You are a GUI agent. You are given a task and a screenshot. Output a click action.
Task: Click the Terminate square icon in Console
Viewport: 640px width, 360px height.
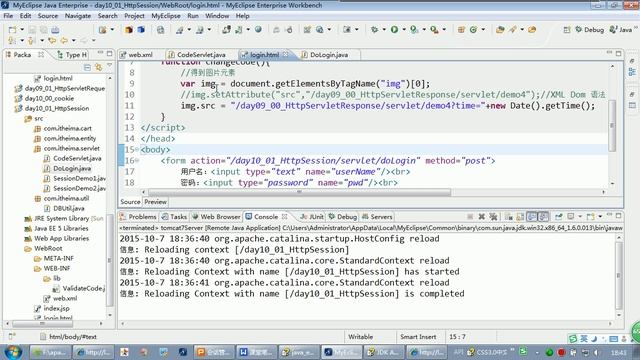pos(470,217)
